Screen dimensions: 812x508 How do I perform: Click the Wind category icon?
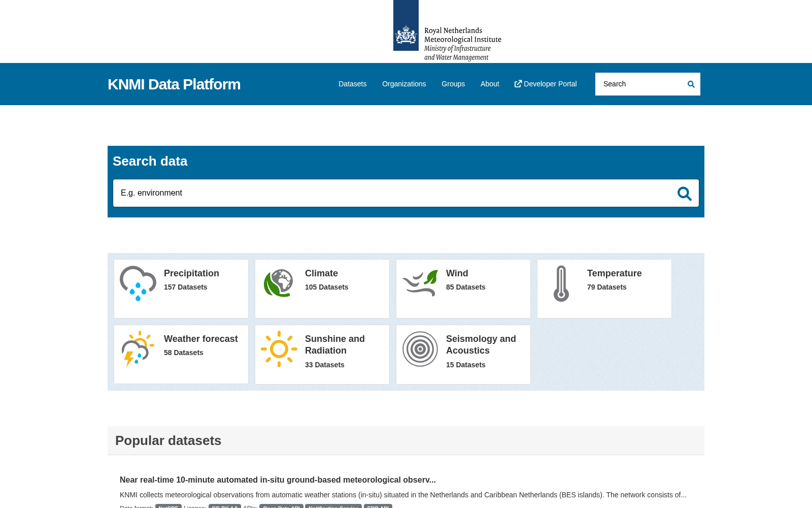pyautogui.click(x=420, y=283)
